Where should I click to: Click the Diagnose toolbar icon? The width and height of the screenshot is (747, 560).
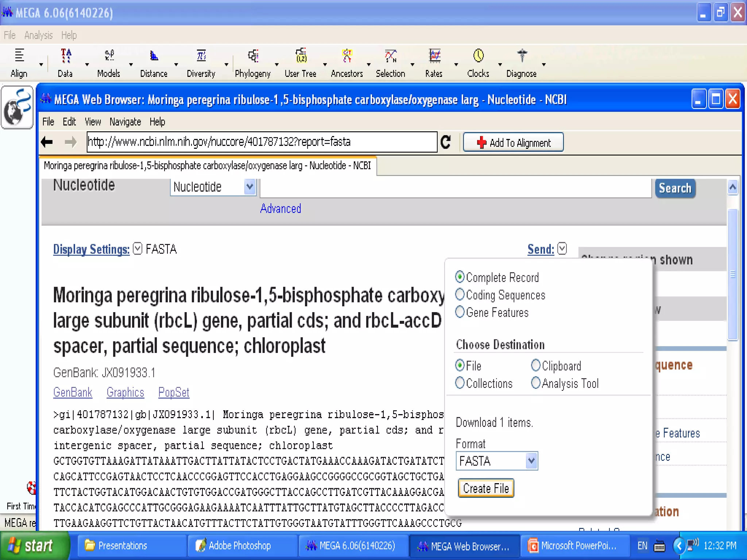[x=522, y=63]
